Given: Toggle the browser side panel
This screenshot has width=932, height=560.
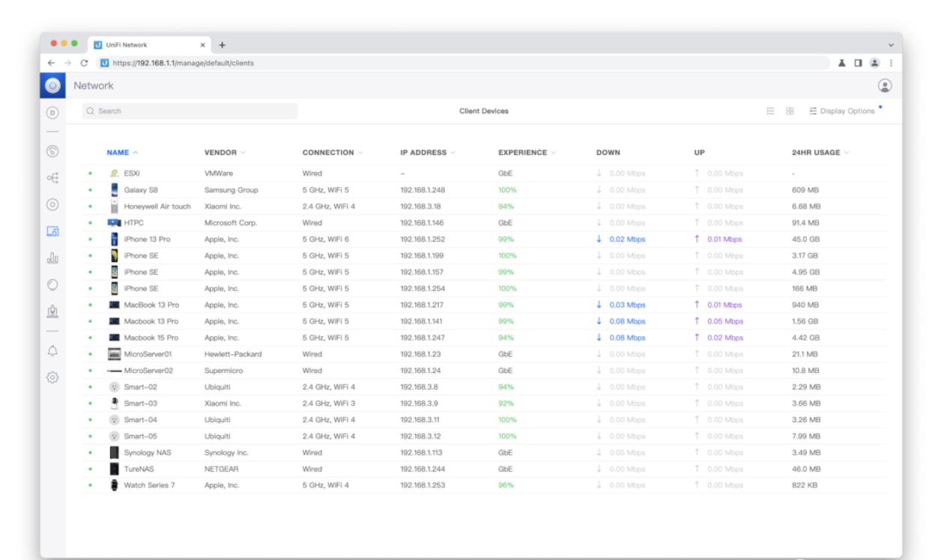Looking at the screenshot, I should (x=860, y=62).
